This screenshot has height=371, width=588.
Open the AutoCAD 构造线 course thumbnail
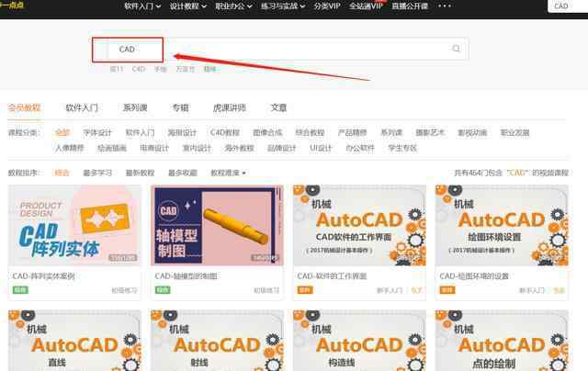pyautogui.click(x=359, y=341)
